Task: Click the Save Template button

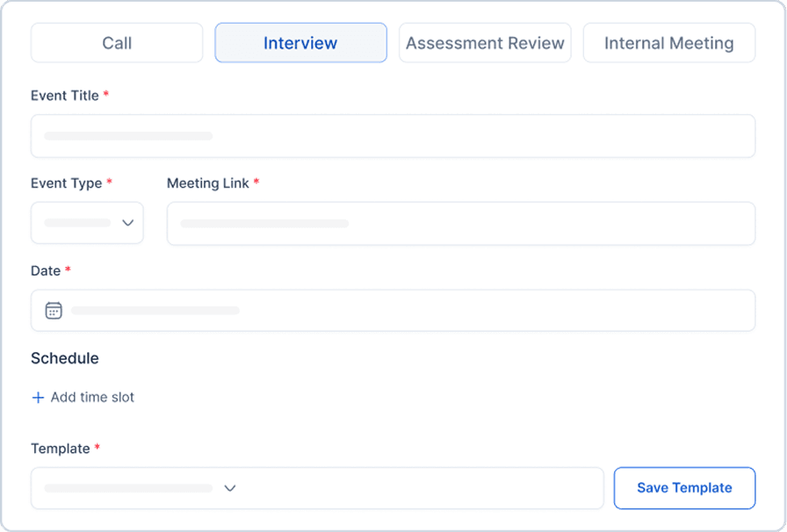Action: [x=684, y=488]
